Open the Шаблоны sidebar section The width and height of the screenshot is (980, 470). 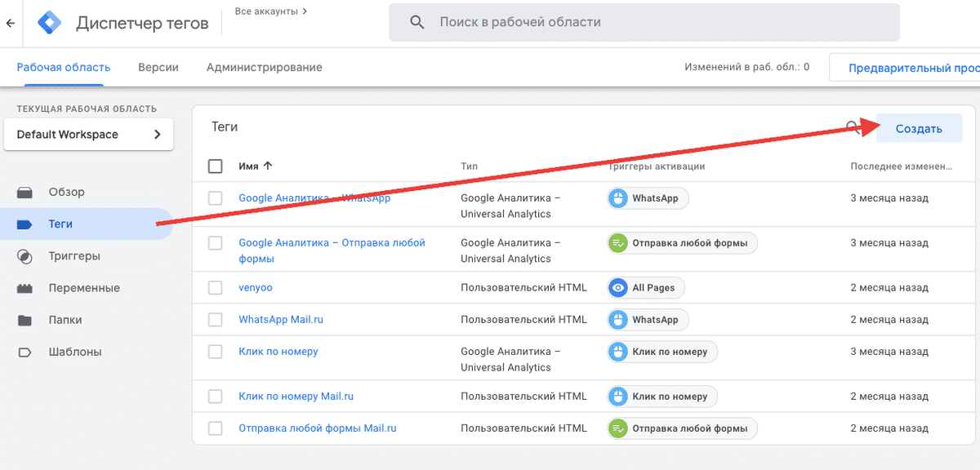click(75, 351)
